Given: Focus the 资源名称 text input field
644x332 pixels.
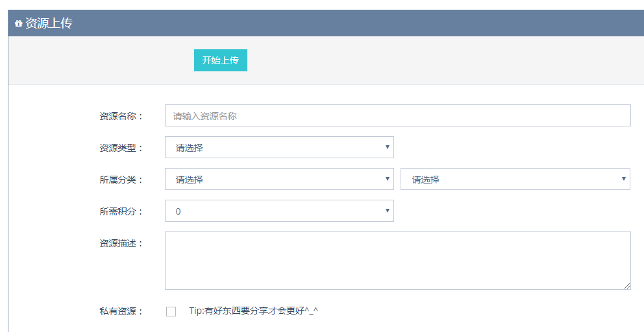Looking at the screenshot, I should [397, 115].
